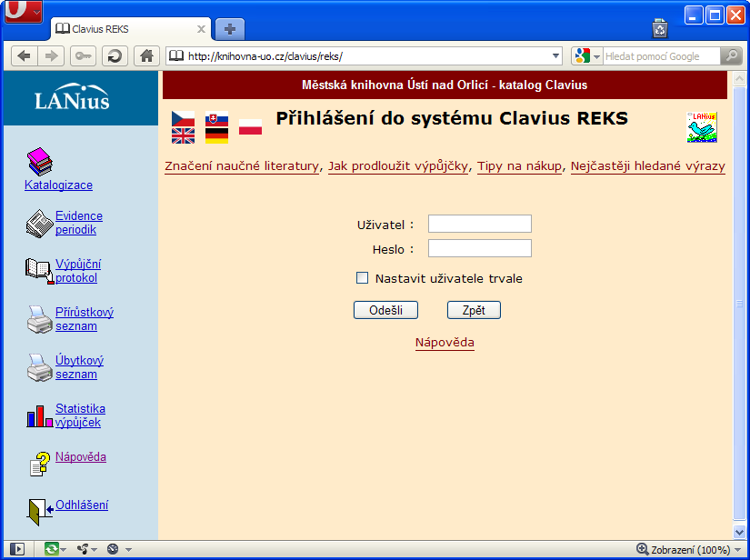Viewport: 750px width, 560px height.
Task: Open the Přírůstkový seznam sidebar link
Action: pyautogui.click(x=85, y=319)
